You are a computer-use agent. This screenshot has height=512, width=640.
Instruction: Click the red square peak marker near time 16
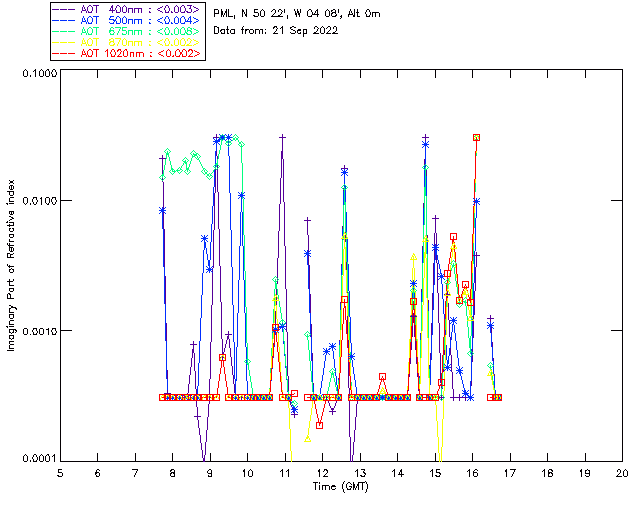tap(476, 138)
